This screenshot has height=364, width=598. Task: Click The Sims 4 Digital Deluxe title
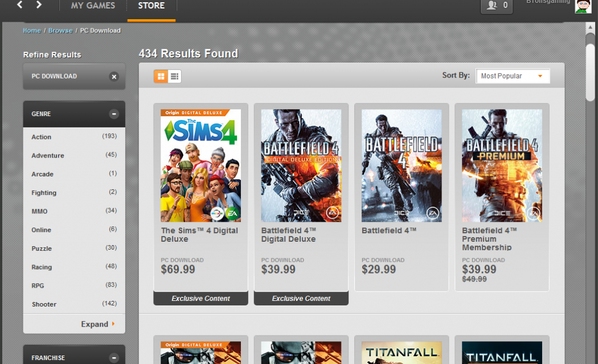click(199, 235)
